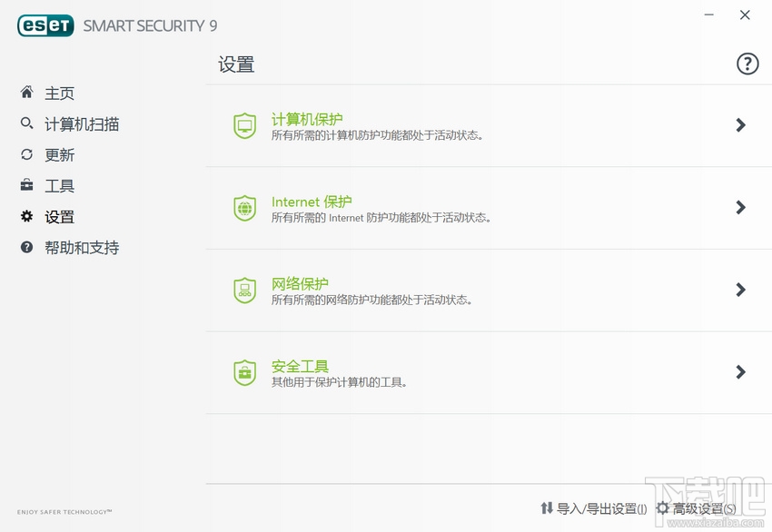772x532 pixels.
Task: Expand the Internet 保护 section chevron
Action: click(x=739, y=208)
